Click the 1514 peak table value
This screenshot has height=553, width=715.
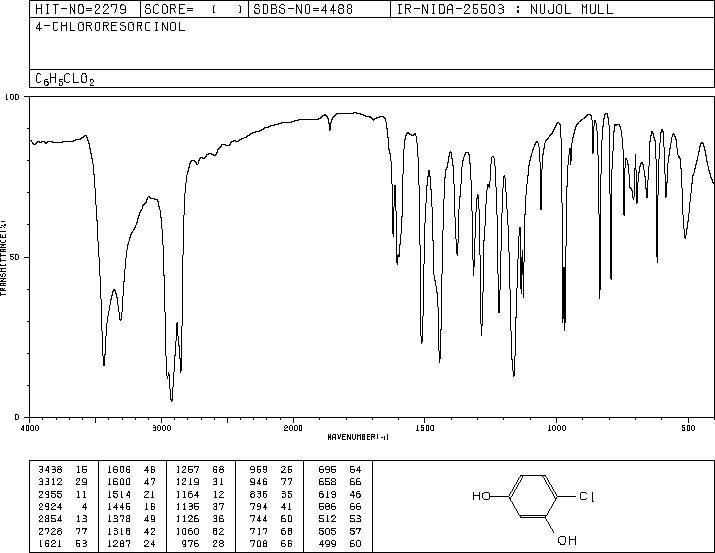(119, 495)
